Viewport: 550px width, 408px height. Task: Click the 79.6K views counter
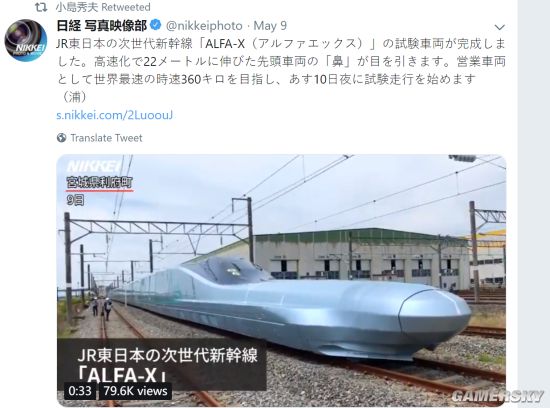(x=135, y=391)
